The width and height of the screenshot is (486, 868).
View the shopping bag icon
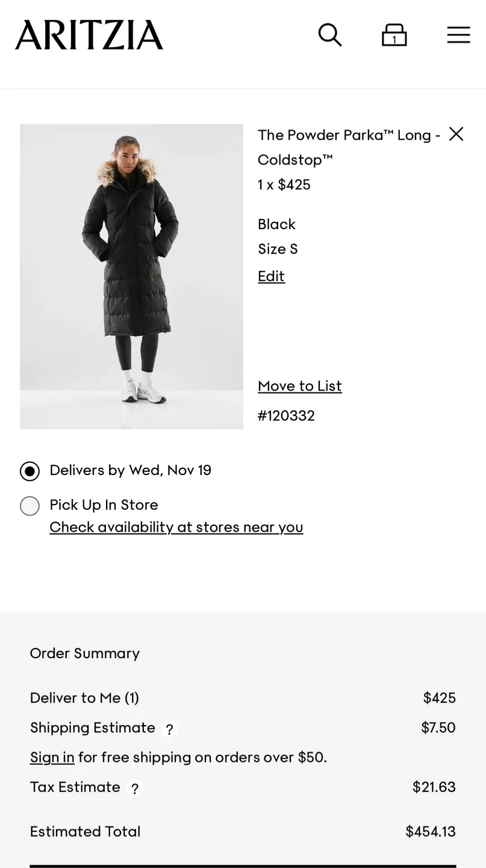[x=394, y=35]
